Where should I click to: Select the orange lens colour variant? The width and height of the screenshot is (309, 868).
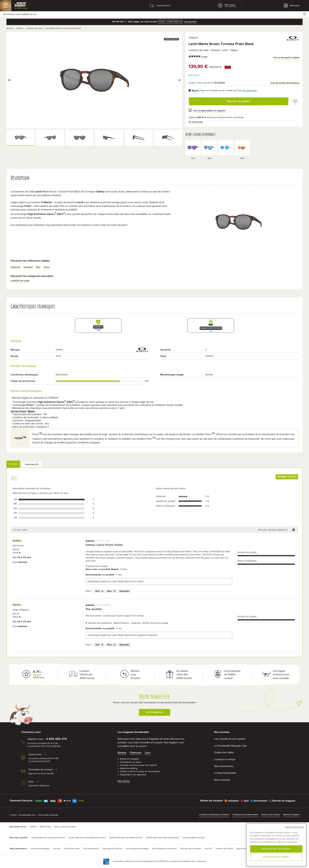pyautogui.click(x=242, y=148)
